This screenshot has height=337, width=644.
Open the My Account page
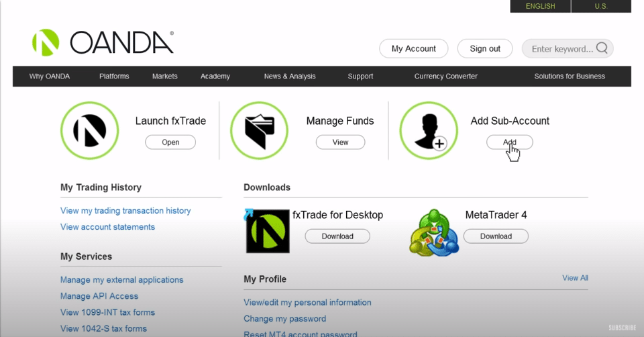tap(414, 48)
